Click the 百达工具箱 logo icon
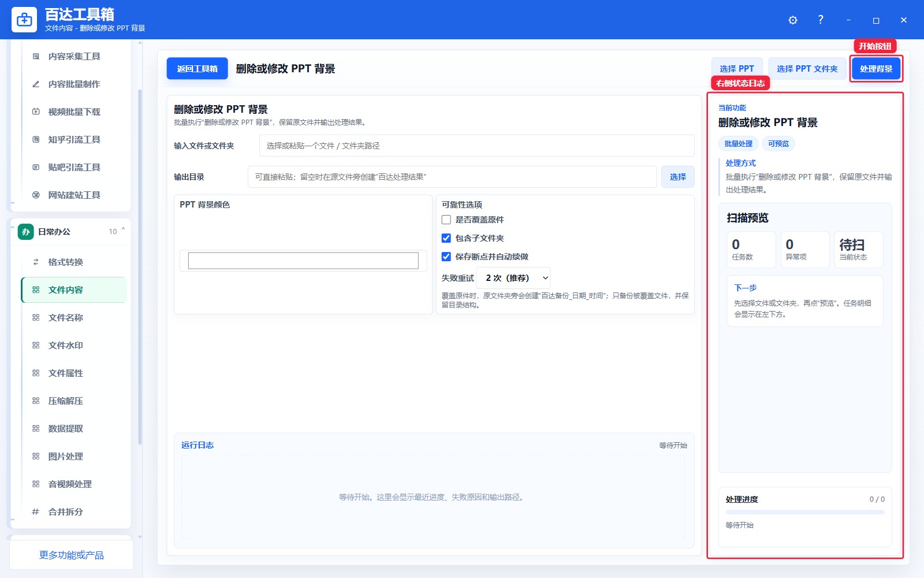 pyautogui.click(x=24, y=20)
